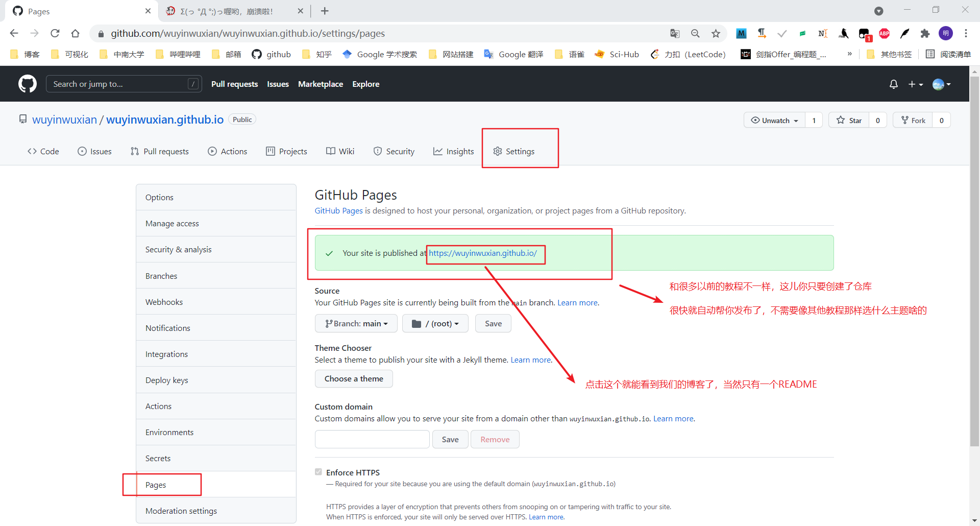Switch to the Security tab
The width and height of the screenshot is (980, 526).
[x=394, y=151]
